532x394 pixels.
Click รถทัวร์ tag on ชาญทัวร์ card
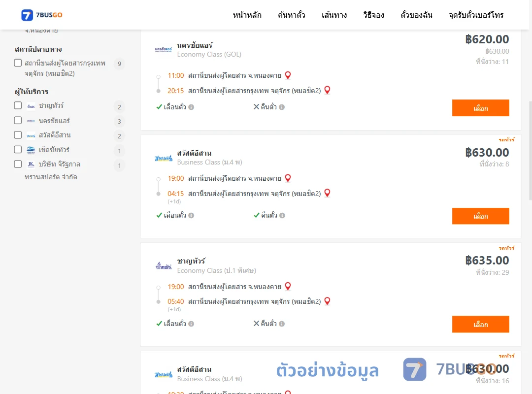coord(506,248)
